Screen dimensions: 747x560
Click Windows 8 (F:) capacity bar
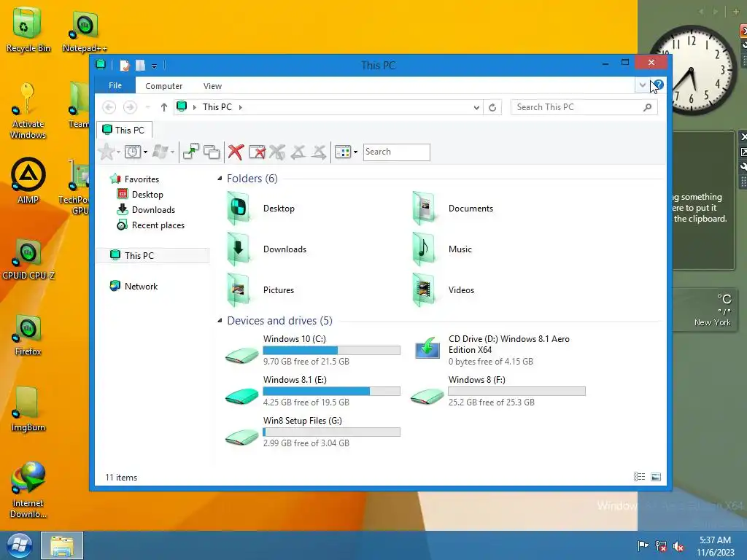coord(517,392)
